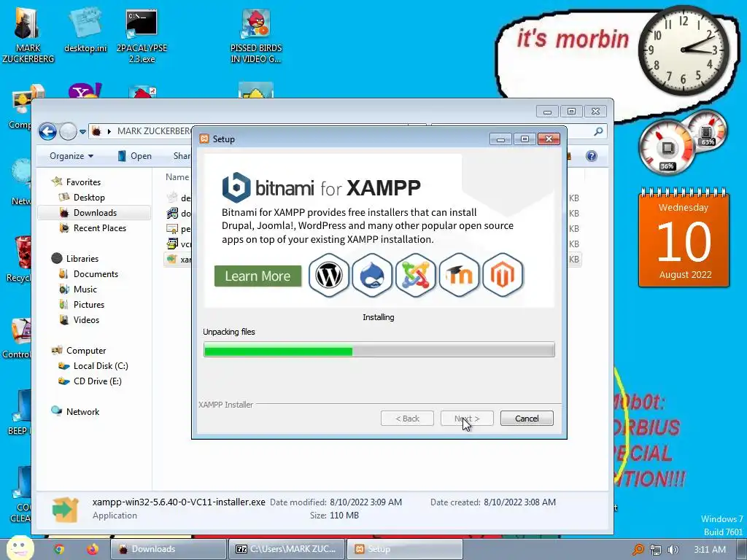Viewport: 747px width, 560px height.
Task: Click the MARK ZUCKERBERG breadcrumb in address bar
Action: click(154, 131)
